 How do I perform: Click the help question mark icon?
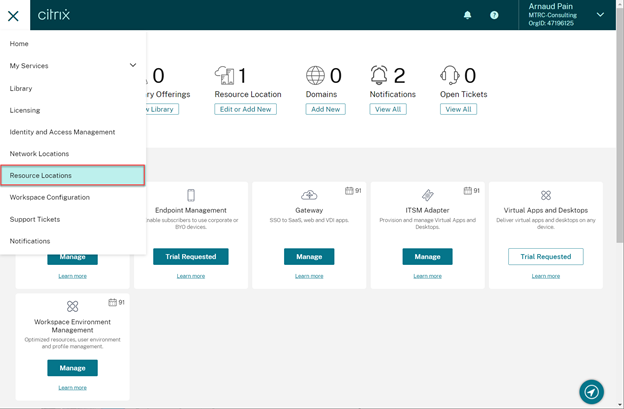[494, 15]
